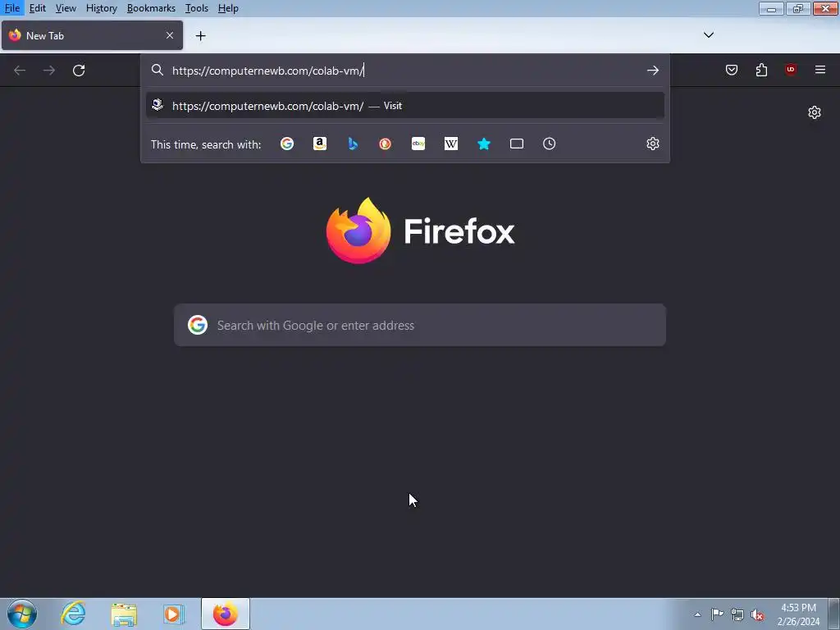Search this time with Amazon

tap(320, 144)
